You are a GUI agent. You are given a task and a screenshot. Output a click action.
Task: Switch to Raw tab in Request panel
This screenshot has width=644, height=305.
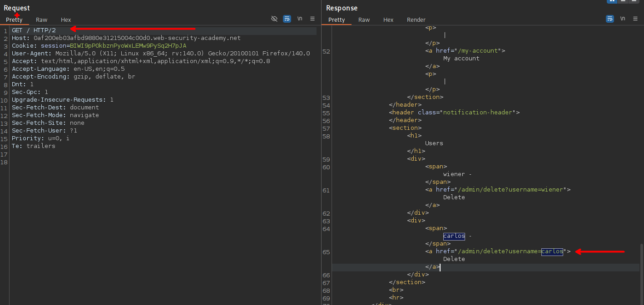coord(42,20)
